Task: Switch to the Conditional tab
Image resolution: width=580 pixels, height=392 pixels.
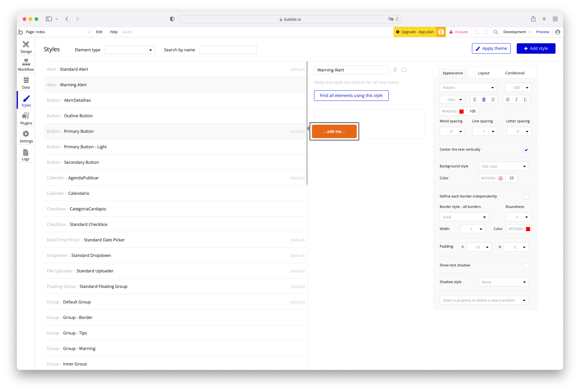Action: (x=515, y=73)
